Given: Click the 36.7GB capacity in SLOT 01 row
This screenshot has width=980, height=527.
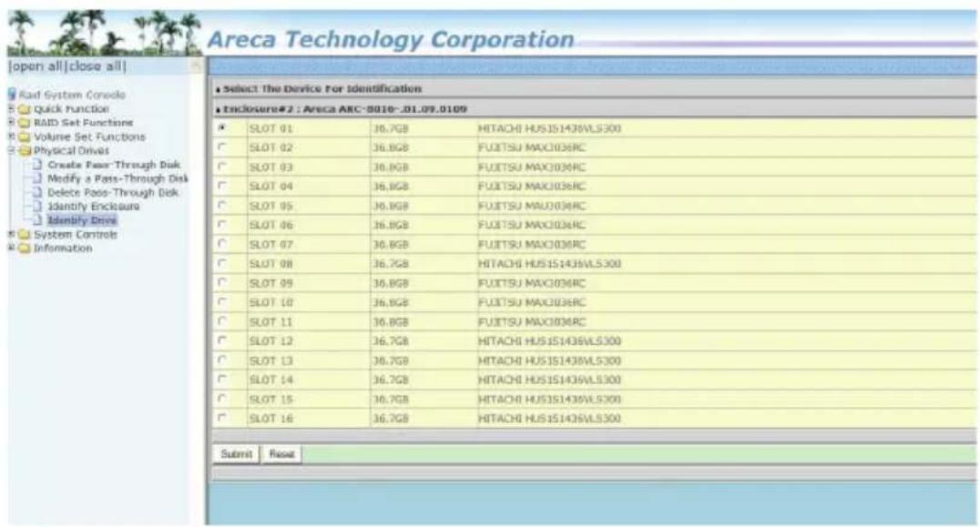Looking at the screenshot, I should click(x=391, y=128).
